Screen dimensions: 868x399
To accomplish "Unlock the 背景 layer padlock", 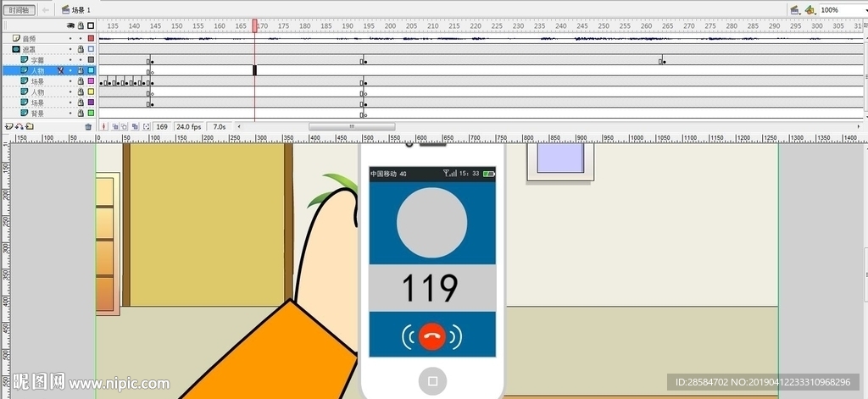I will 81,113.
